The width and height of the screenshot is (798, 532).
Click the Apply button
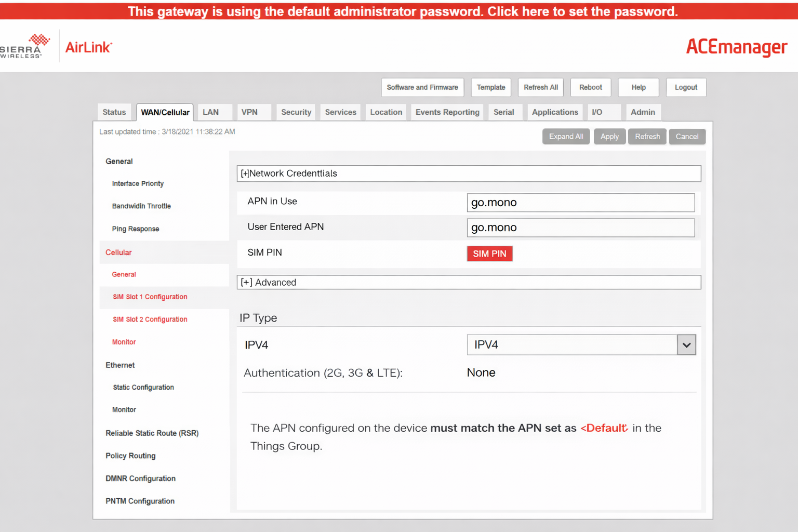point(609,137)
